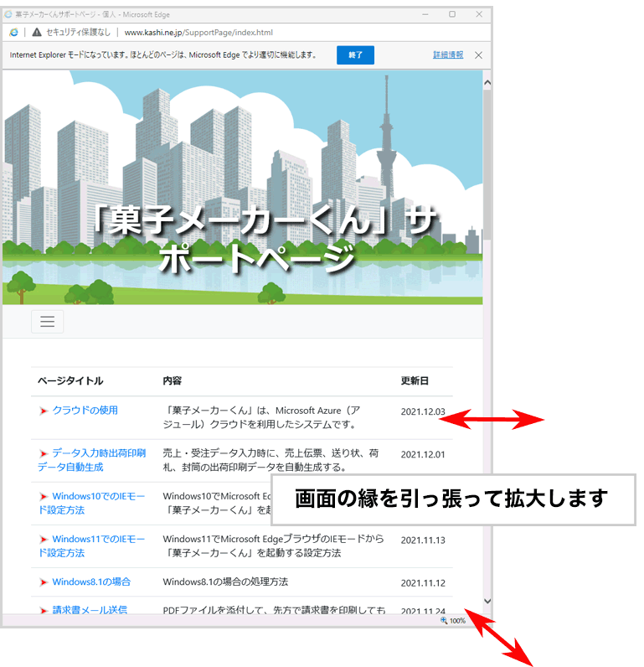Click the blue 終了 button
Screen dimensions: 644x667
[355, 54]
